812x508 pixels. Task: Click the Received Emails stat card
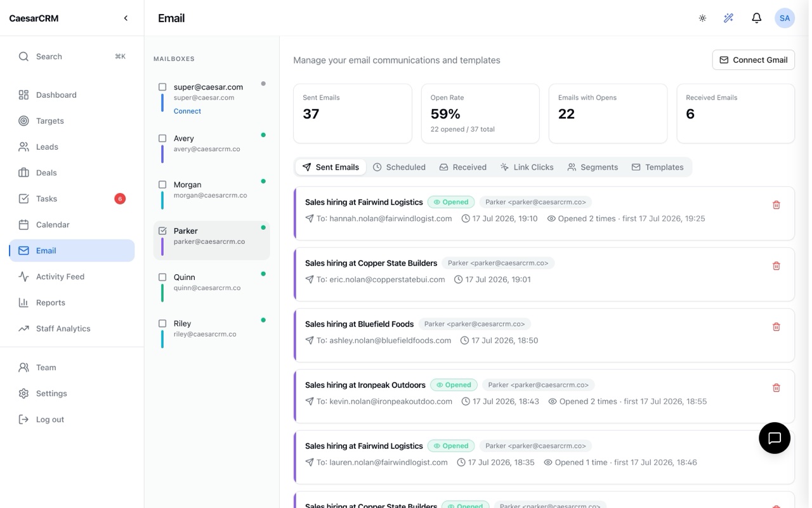point(736,114)
